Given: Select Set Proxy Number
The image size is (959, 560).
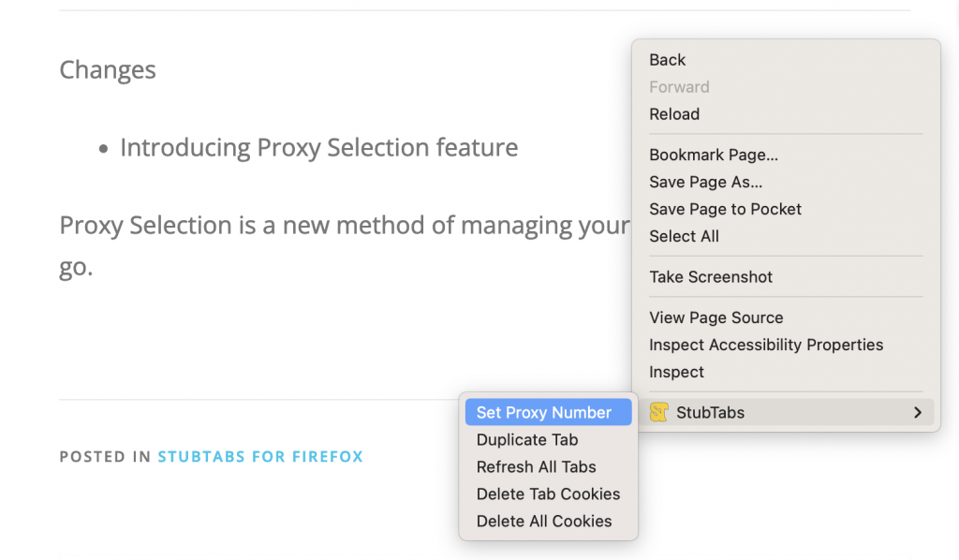Looking at the screenshot, I should (x=543, y=412).
